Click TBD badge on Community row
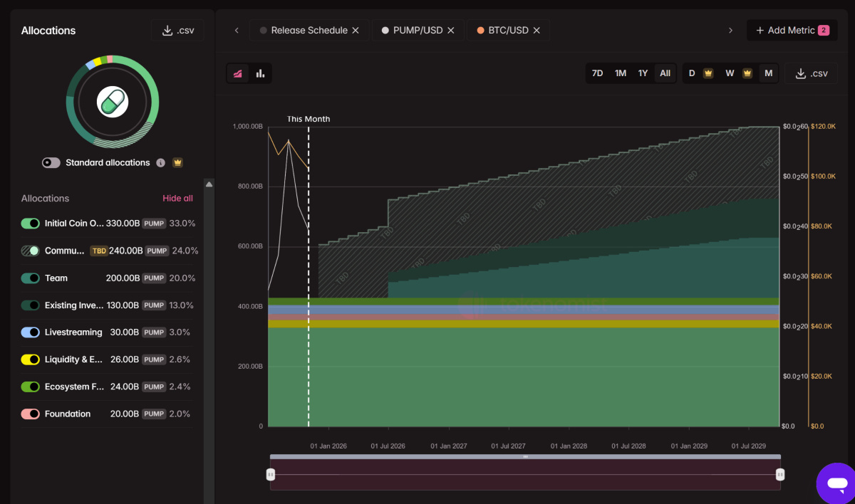855x504 pixels. click(x=98, y=251)
